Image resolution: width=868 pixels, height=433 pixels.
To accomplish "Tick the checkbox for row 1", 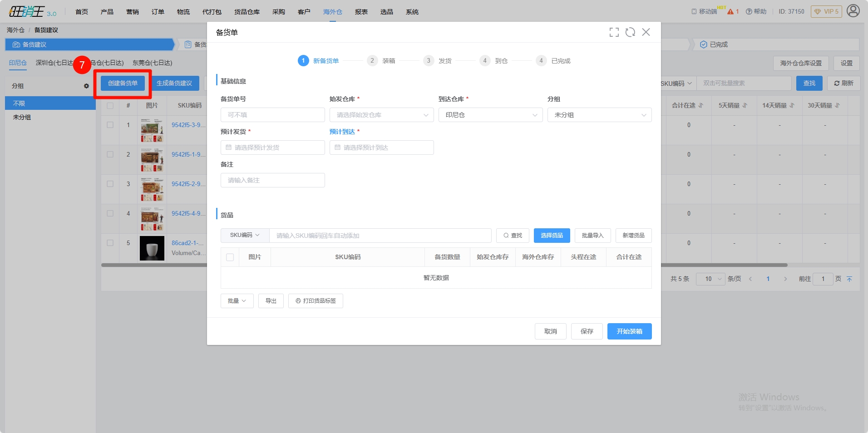I will pos(110,125).
